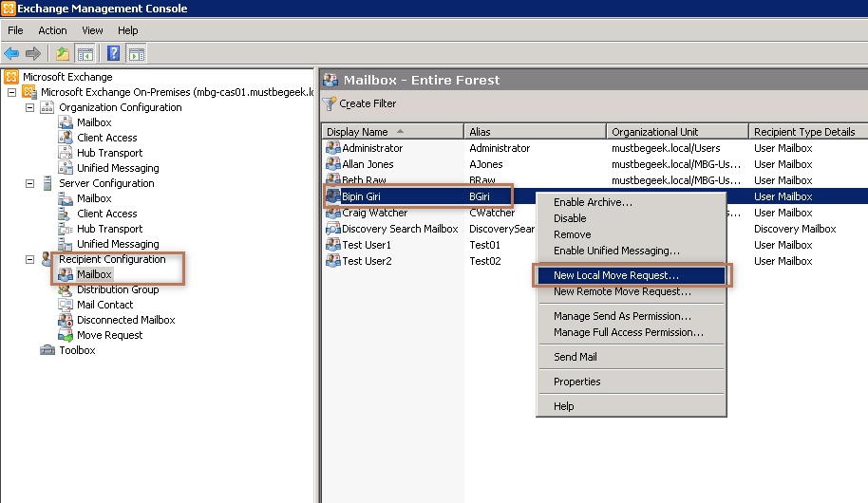Toggle the Show/Hide Action Pane icon
Screen dimensions: 868x503
coord(136,54)
